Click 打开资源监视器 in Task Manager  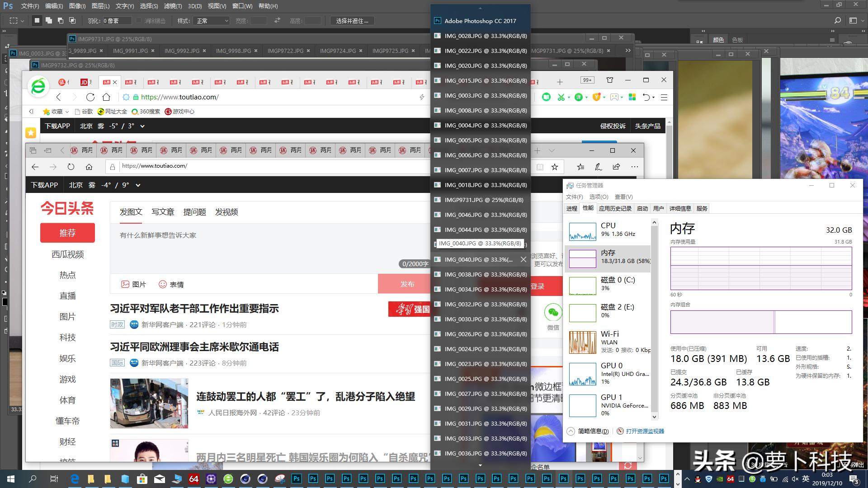tap(644, 431)
